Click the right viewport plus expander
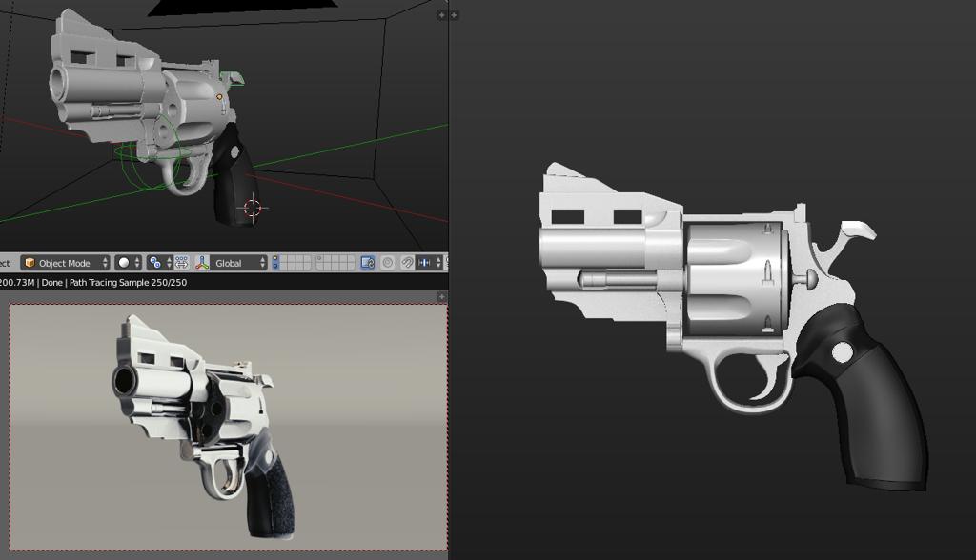This screenshot has width=976, height=560. (454, 15)
